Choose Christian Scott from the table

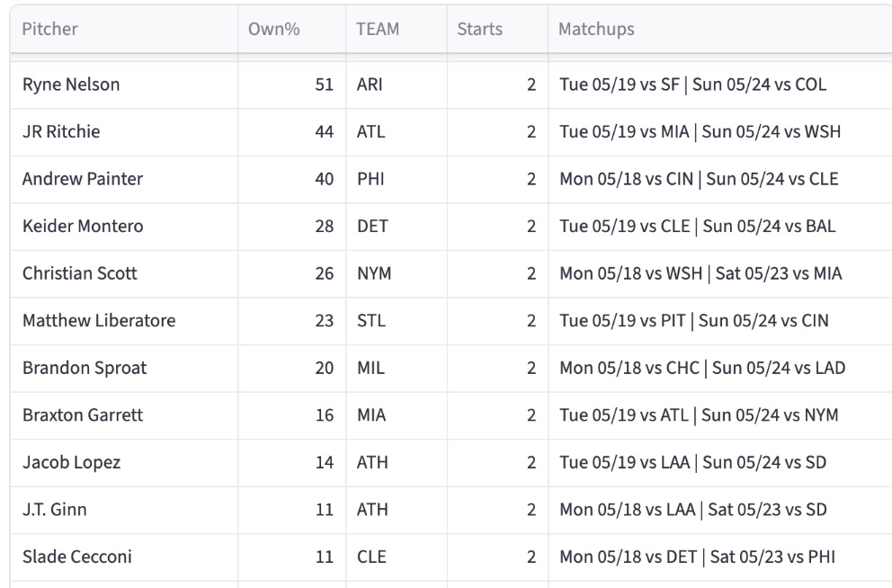click(80, 273)
